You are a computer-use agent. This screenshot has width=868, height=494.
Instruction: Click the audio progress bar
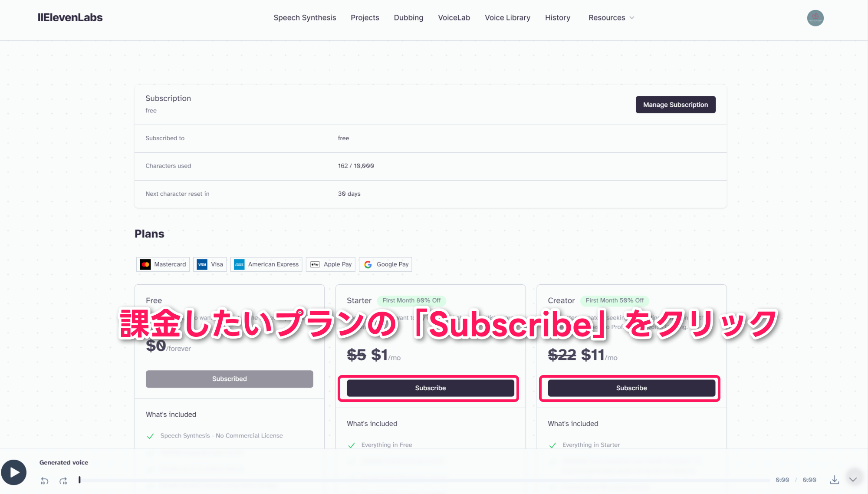424,480
